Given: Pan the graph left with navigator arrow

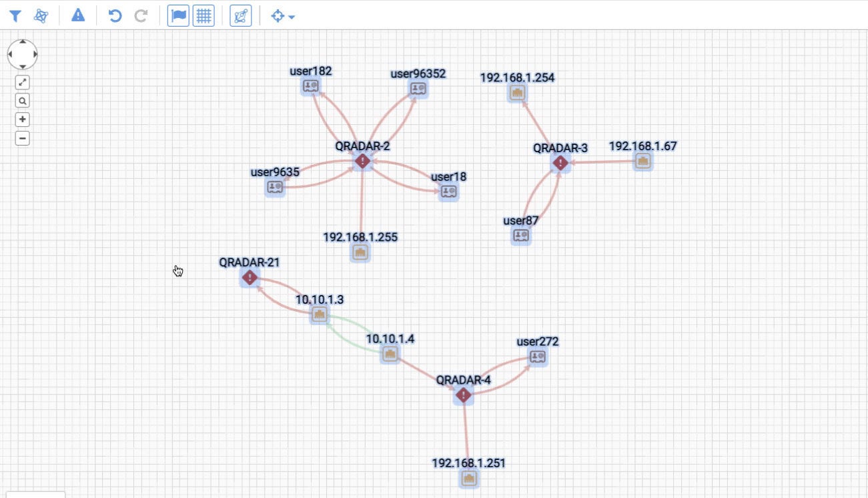Looking at the screenshot, I should (10, 54).
